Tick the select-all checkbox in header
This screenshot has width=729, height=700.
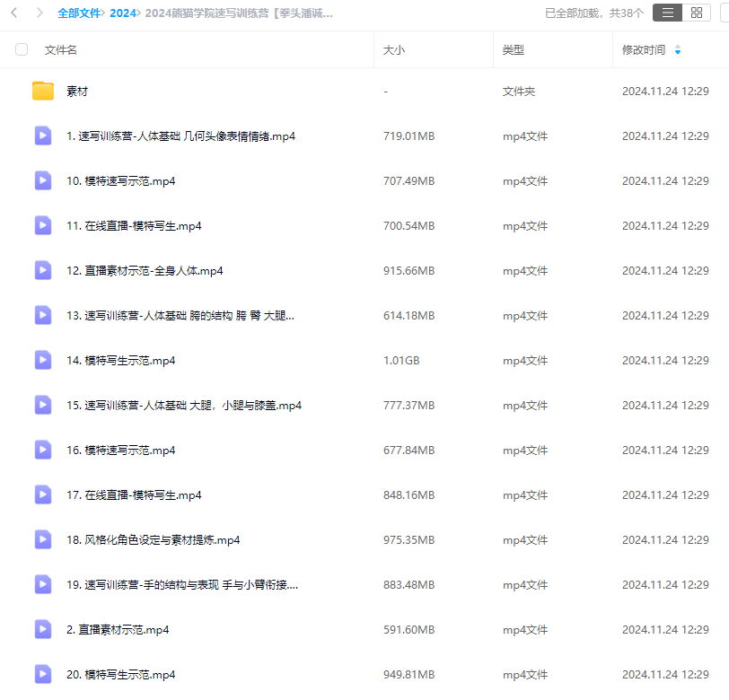(22, 50)
